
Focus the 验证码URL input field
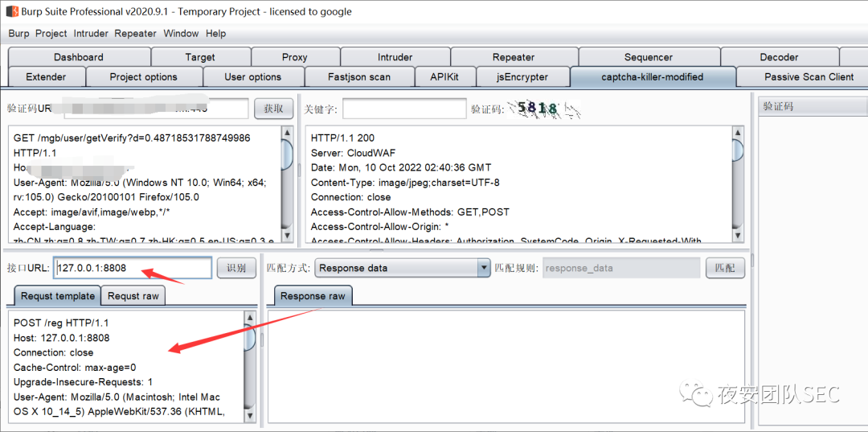coord(156,109)
